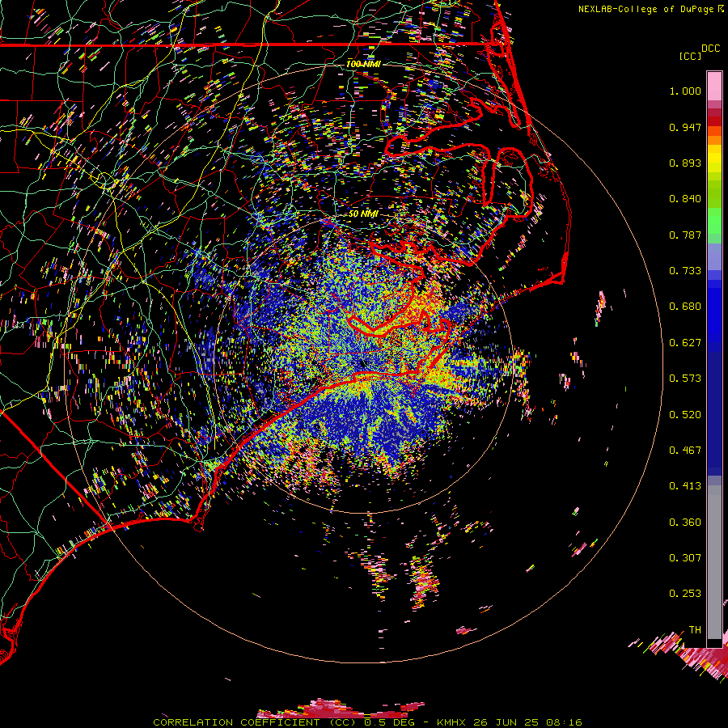Click the DCC label above color scale

(x=710, y=49)
